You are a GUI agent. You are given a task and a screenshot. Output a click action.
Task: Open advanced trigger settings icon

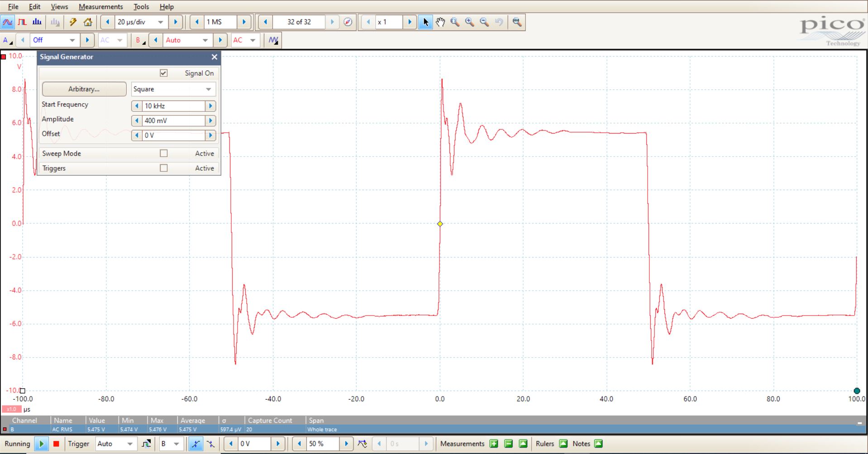point(146,444)
